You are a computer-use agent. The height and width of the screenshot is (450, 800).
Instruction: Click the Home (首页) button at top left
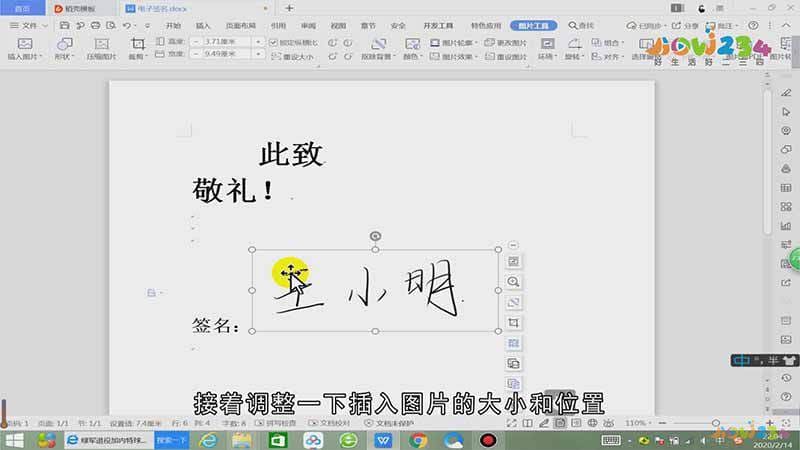click(22, 9)
